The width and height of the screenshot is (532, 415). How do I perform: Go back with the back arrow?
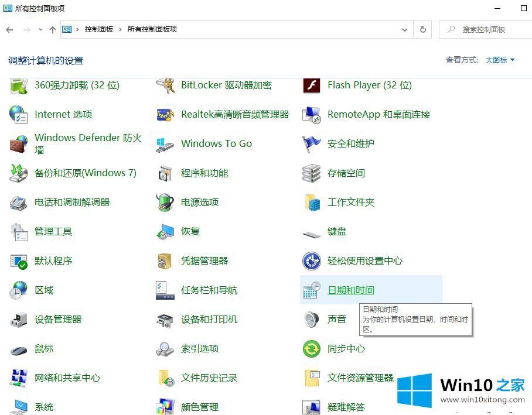click(9, 30)
